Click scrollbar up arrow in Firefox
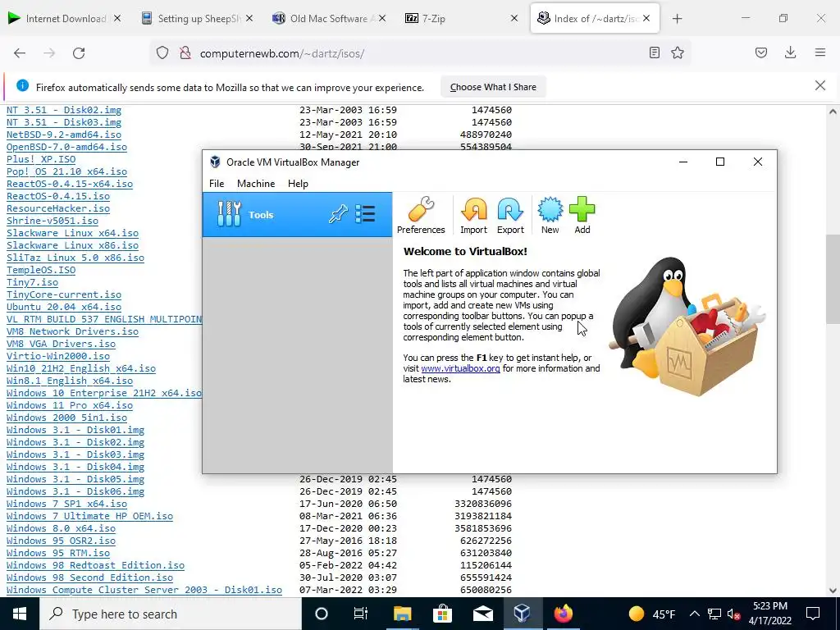The image size is (840, 630). pos(833,112)
